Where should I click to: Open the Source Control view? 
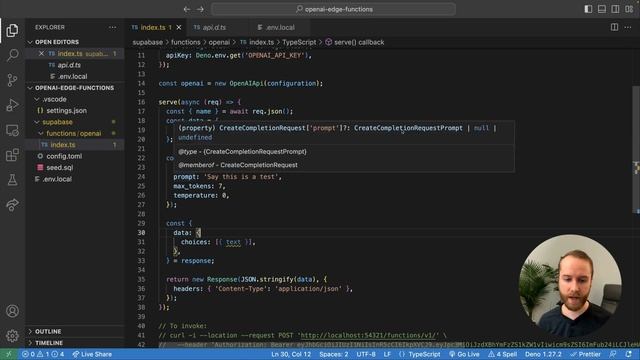pos(12,80)
